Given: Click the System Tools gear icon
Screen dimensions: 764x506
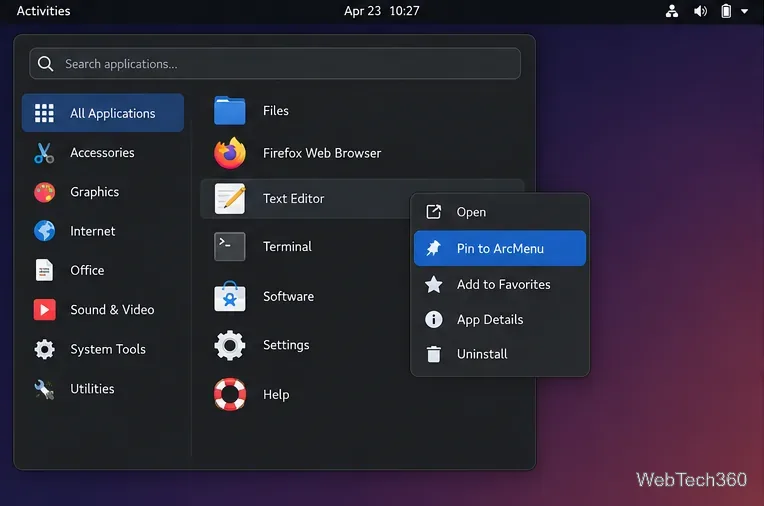Looking at the screenshot, I should click(44, 349).
